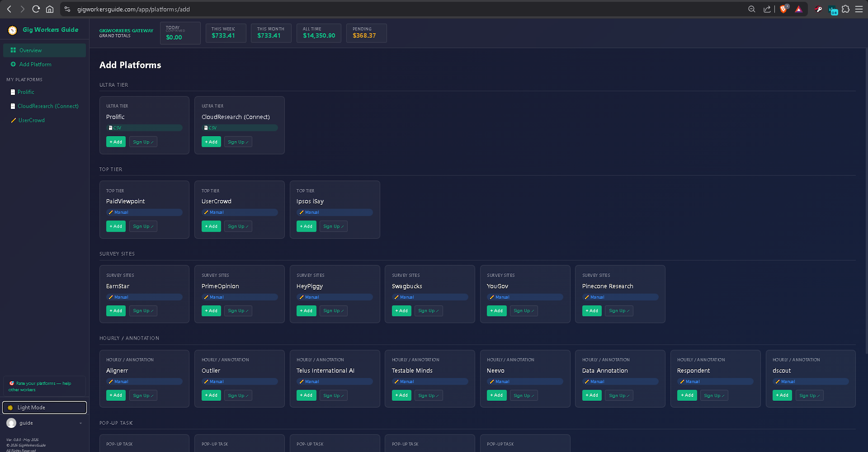
Task: Click the zoom magnifier icon in address bar
Action: point(751,9)
